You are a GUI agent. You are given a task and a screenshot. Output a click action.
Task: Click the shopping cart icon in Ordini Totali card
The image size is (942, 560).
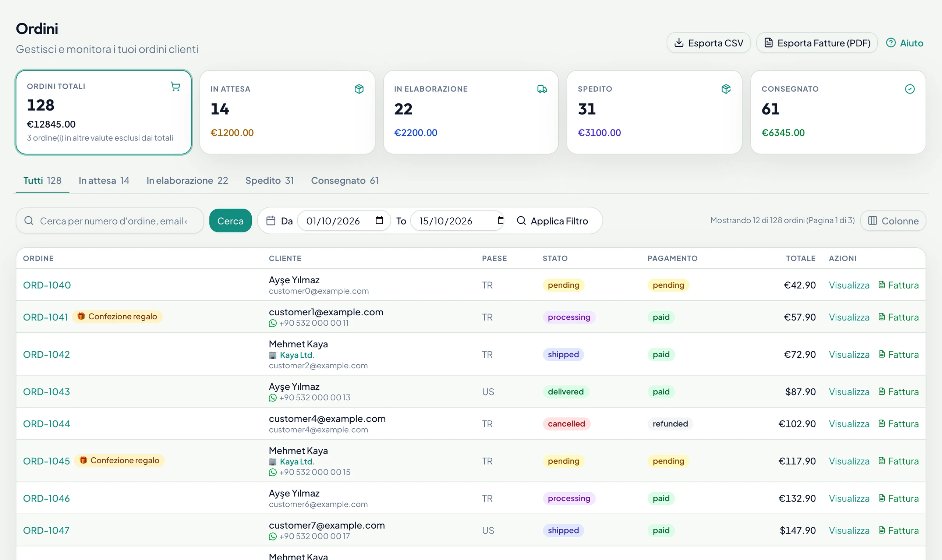[175, 86]
